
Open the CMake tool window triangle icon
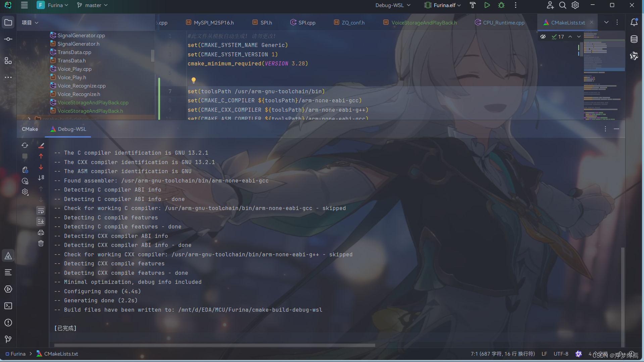pyautogui.click(x=8, y=256)
